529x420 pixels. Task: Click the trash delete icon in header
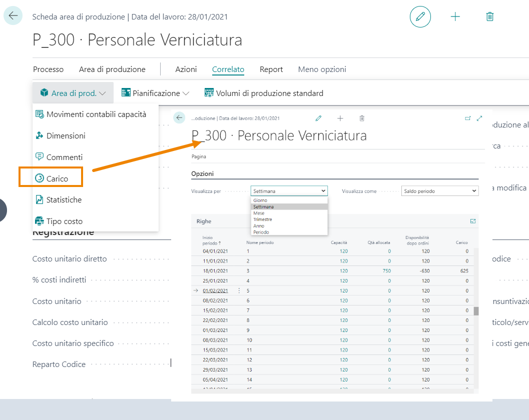pyautogui.click(x=489, y=16)
